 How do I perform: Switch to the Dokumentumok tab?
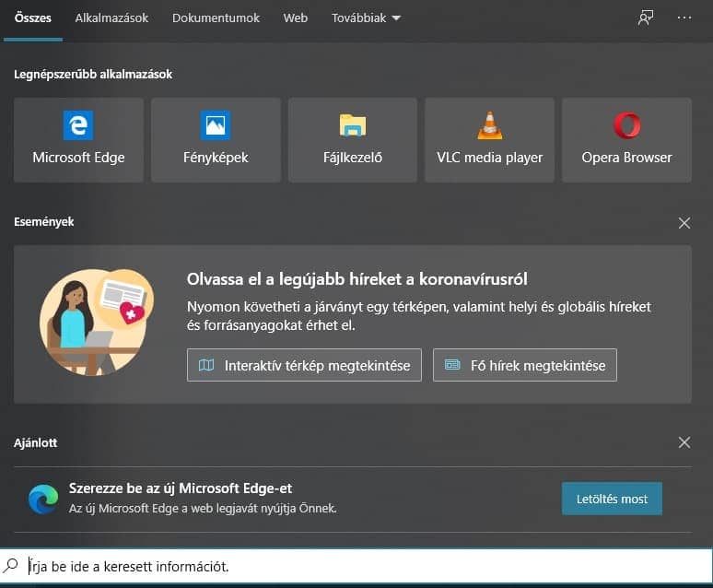point(216,18)
